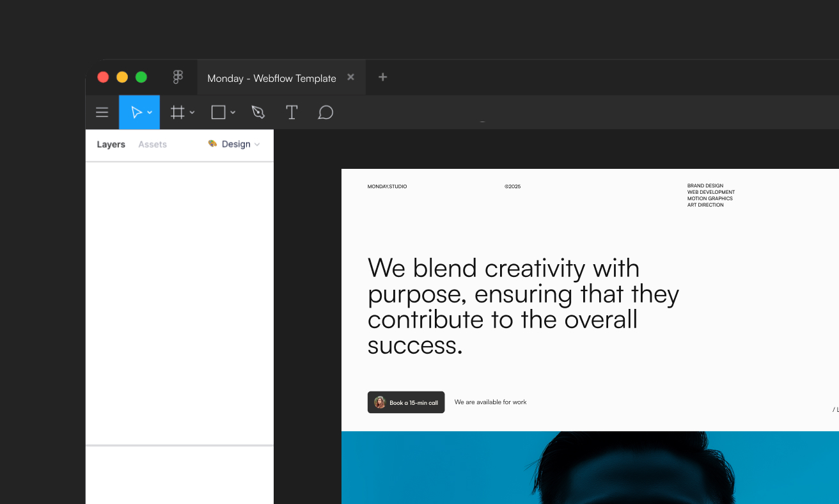Click the Design page emoji icon
839x504 pixels.
(x=213, y=144)
